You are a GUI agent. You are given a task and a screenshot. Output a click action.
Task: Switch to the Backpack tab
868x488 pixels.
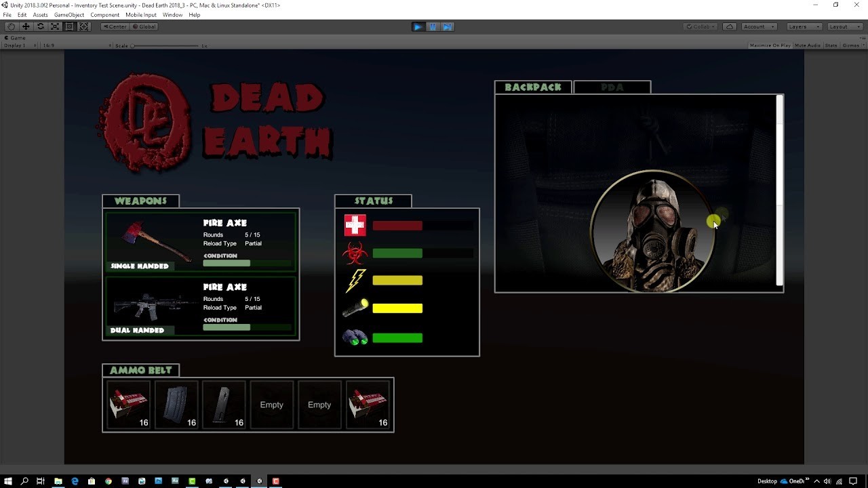tap(533, 87)
